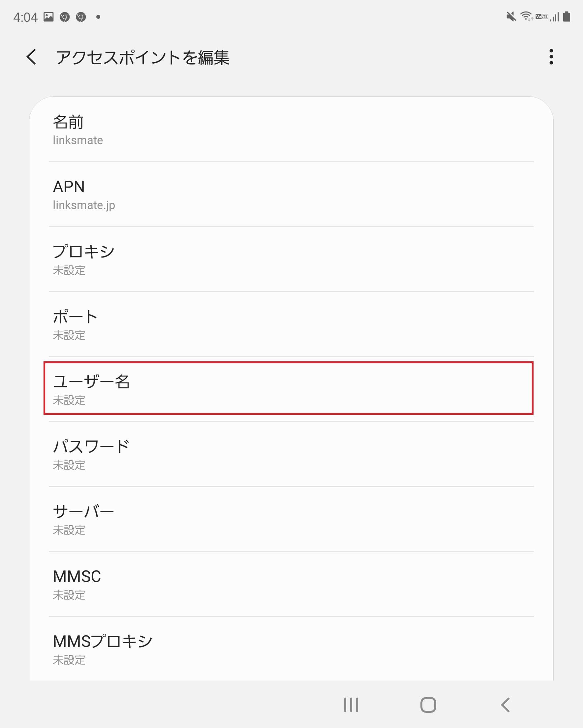Edit the ポート setting
The width and height of the screenshot is (583, 728).
pos(291,325)
